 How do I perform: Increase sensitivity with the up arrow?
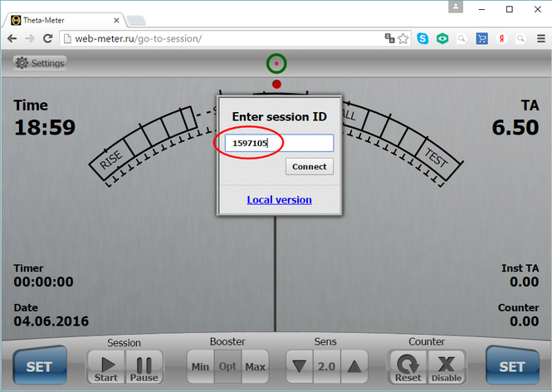coord(354,366)
